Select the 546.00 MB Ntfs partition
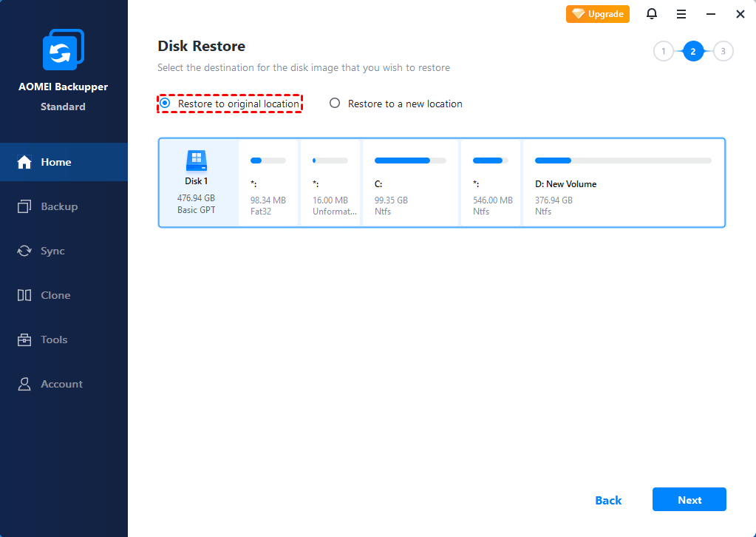 click(491, 183)
